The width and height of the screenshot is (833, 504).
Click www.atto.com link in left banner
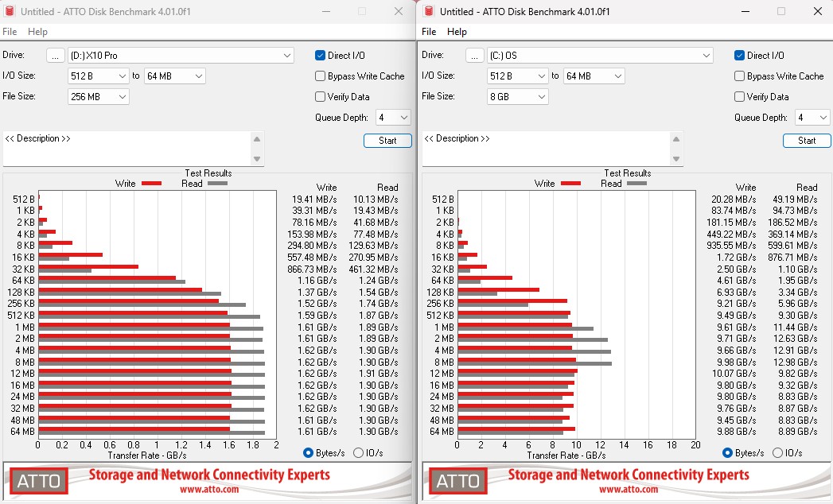(208, 490)
